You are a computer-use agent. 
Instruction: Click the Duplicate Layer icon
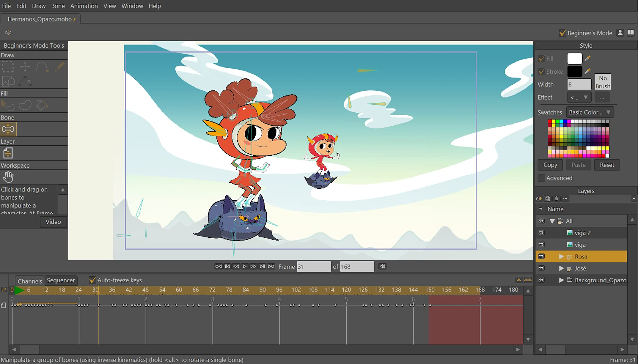tap(547, 198)
